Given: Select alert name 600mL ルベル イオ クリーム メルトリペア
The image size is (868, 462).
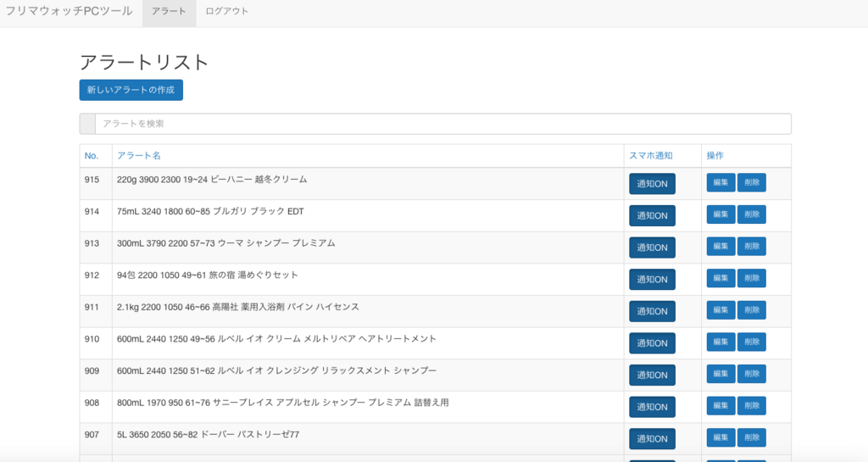Looking at the screenshot, I should click(277, 339).
